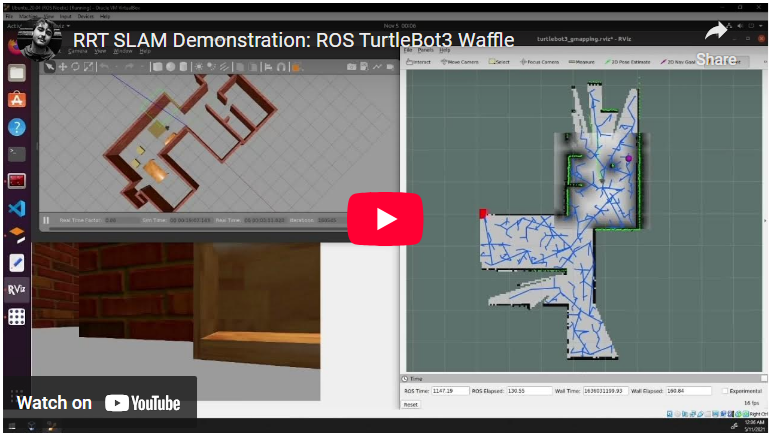
Task: Activate the Measure tool in RViz
Action: [580, 61]
